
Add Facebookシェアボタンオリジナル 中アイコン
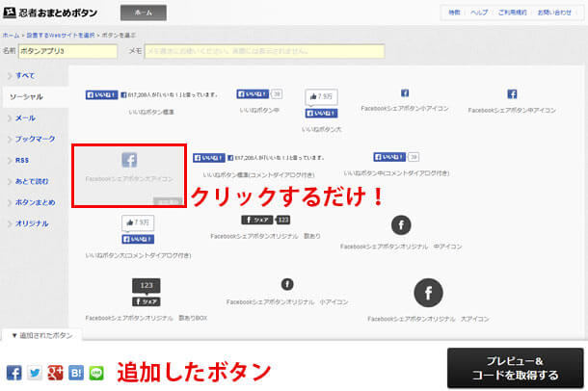pos(401,233)
